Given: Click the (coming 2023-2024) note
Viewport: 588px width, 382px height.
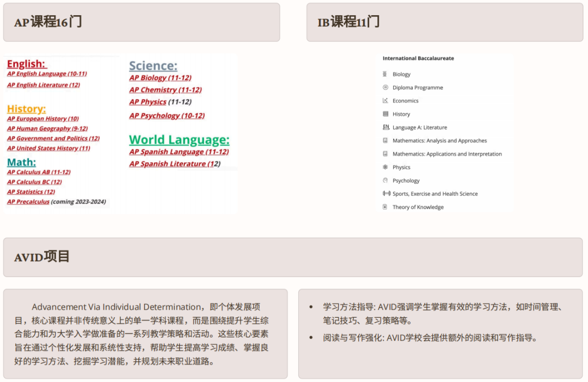Looking at the screenshot, I should pos(78,202).
